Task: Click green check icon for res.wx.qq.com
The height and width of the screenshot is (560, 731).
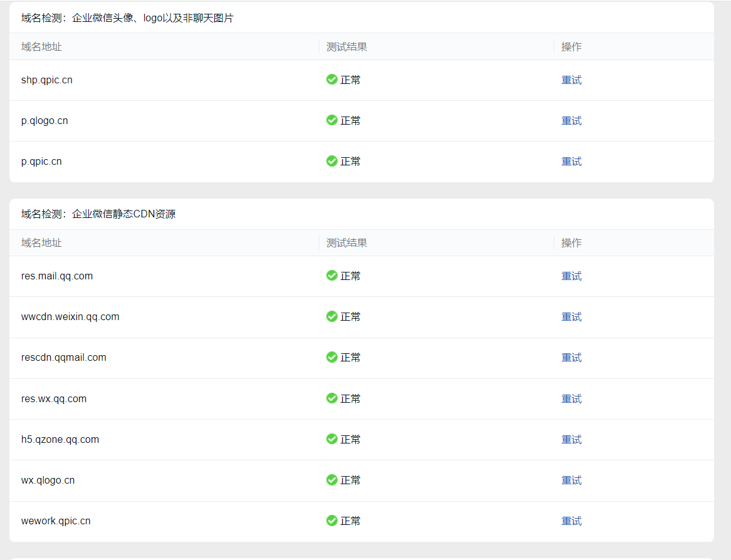Action: click(x=332, y=398)
